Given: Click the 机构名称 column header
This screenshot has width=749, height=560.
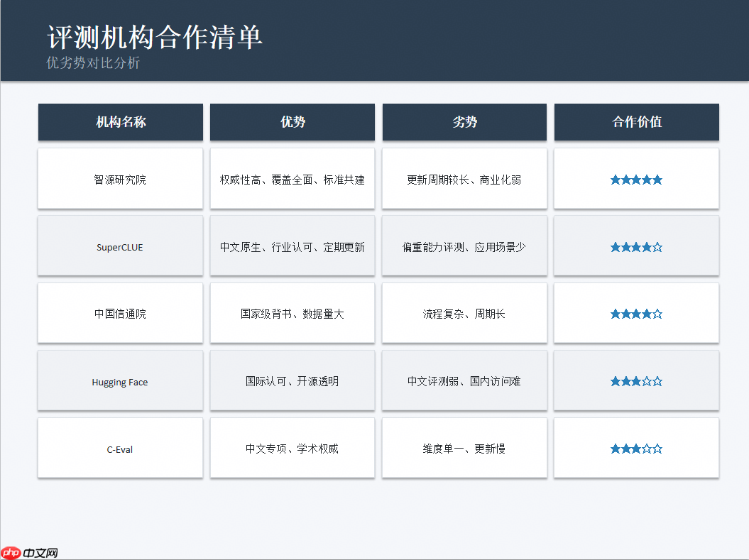Looking at the screenshot, I should coord(121,122).
